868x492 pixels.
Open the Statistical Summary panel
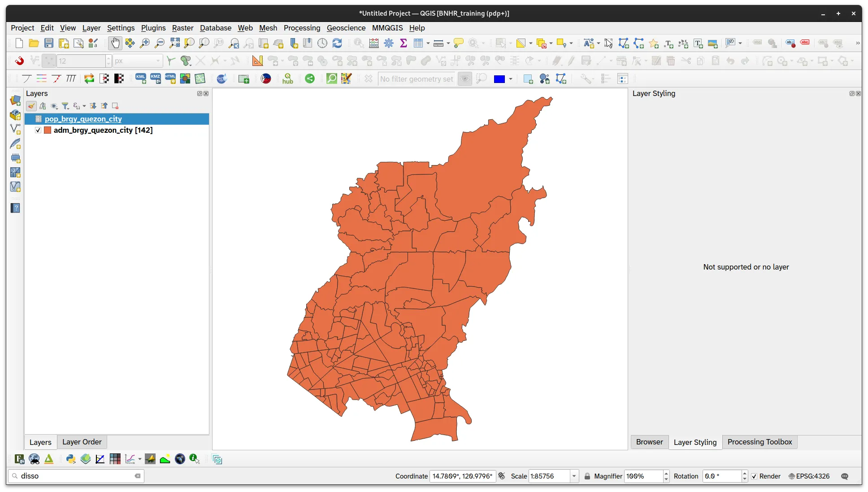[x=403, y=43]
